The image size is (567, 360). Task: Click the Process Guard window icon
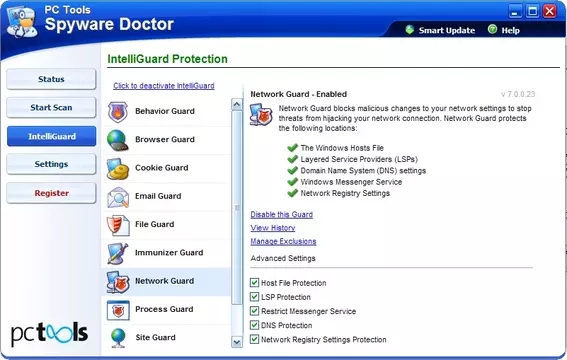118,310
